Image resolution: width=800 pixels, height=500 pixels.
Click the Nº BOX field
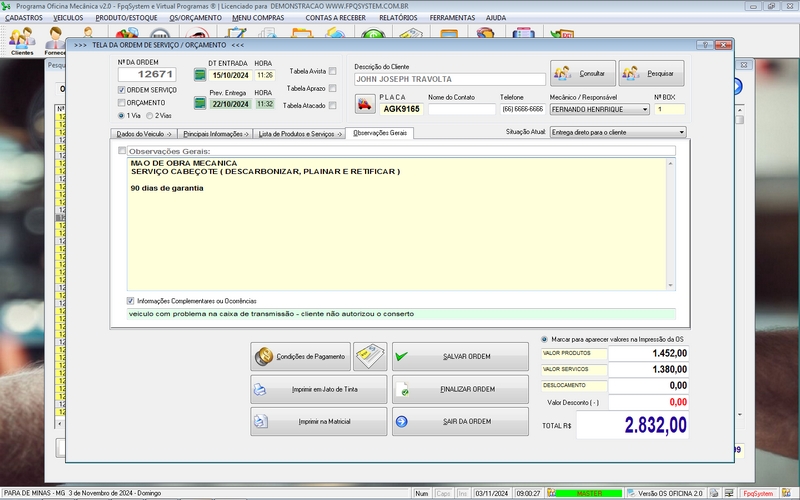coord(669,109)
